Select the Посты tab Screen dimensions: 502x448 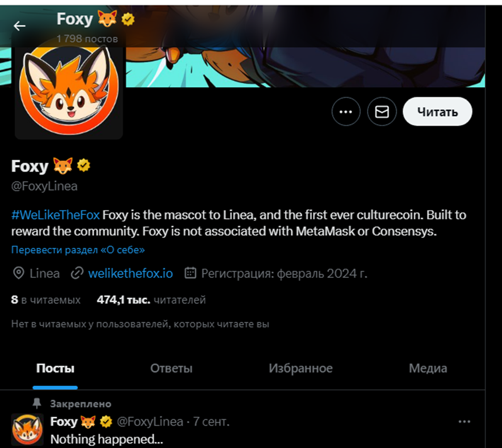point(55,369)
